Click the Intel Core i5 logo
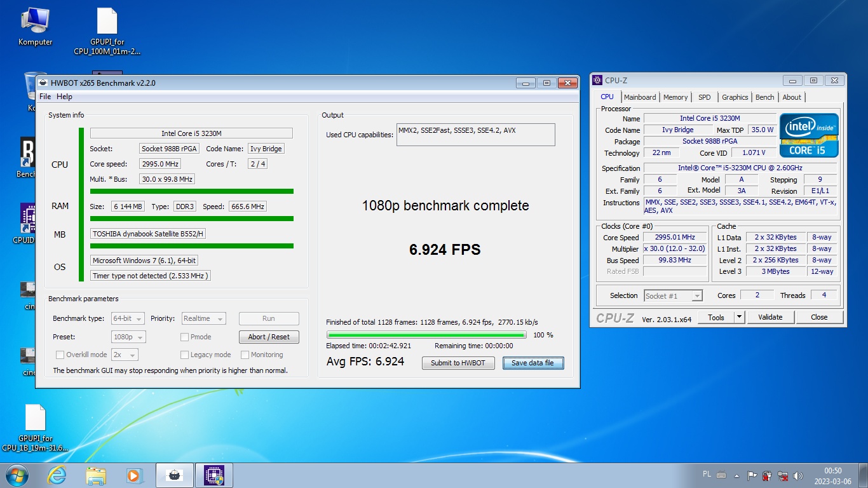 (x=809, y=135)
